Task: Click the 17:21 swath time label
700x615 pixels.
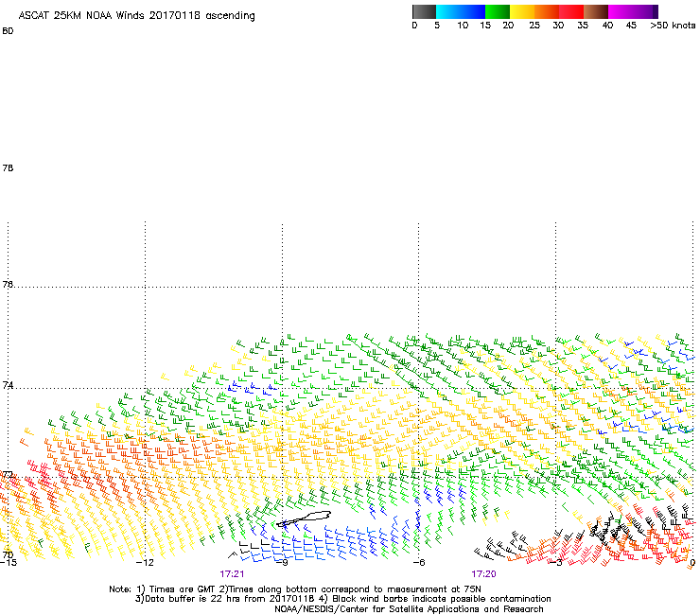Action: [x=232, y=574]
